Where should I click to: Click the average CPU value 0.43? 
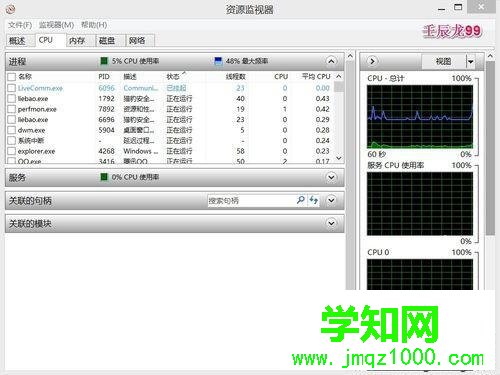pyautogui.click(x=322, y=99)
